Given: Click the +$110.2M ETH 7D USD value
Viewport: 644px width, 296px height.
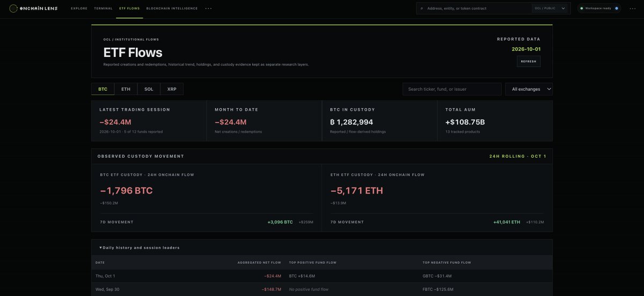Looking at the screenshot, I should tap(535, 222).
